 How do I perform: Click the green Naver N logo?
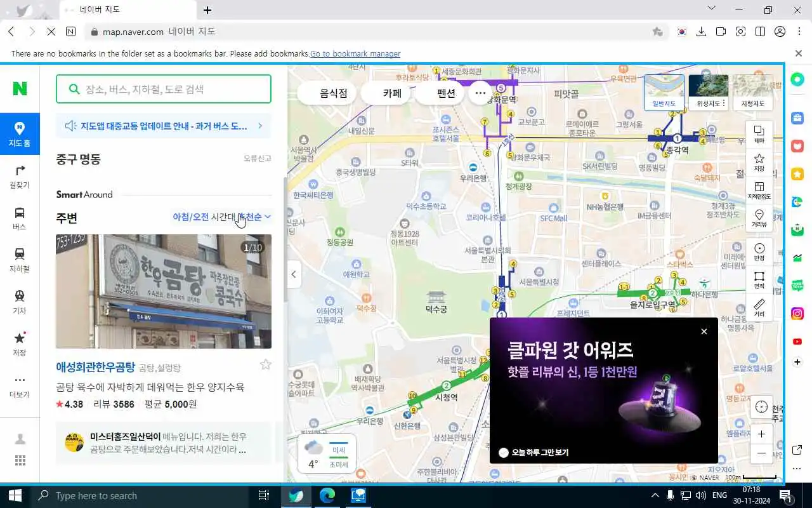[20, 88]
